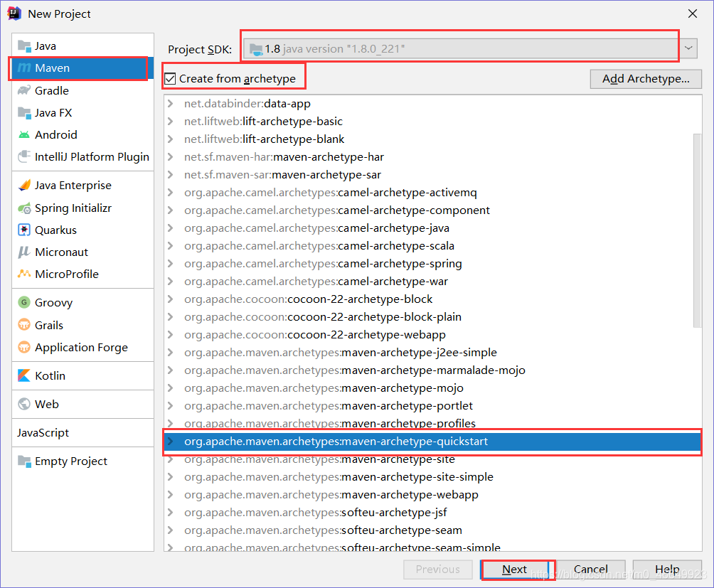Expand the maven-archetype-har node
Screen dimensions: 714x588
[171, 156]
